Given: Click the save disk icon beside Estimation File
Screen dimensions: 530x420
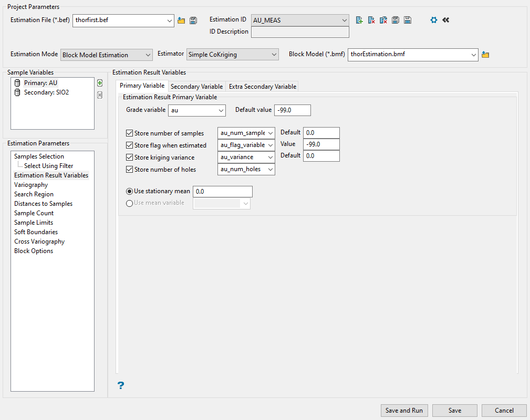Looking at the screenshot, I should (x=193, y=20).
